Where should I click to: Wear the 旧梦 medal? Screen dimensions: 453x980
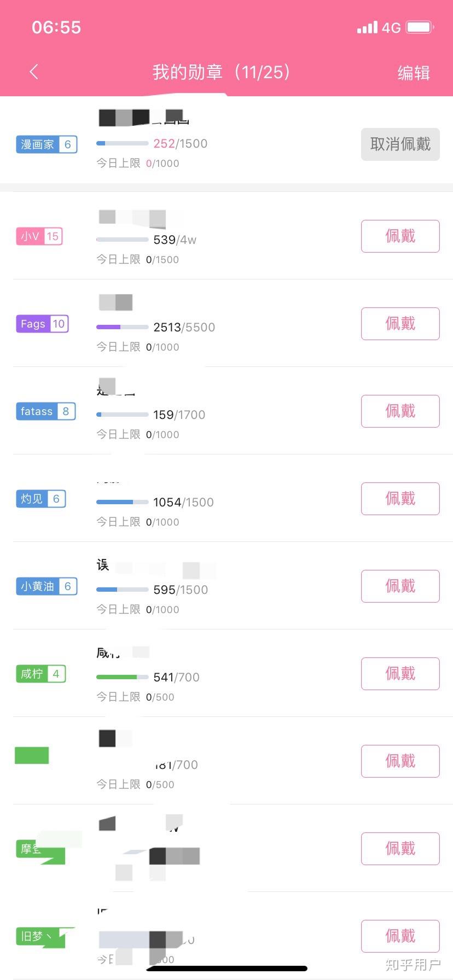coord(400,936)
